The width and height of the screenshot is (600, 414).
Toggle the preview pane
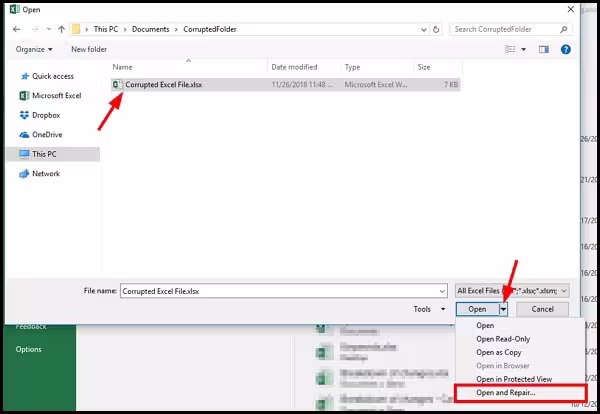pos(544,49)
